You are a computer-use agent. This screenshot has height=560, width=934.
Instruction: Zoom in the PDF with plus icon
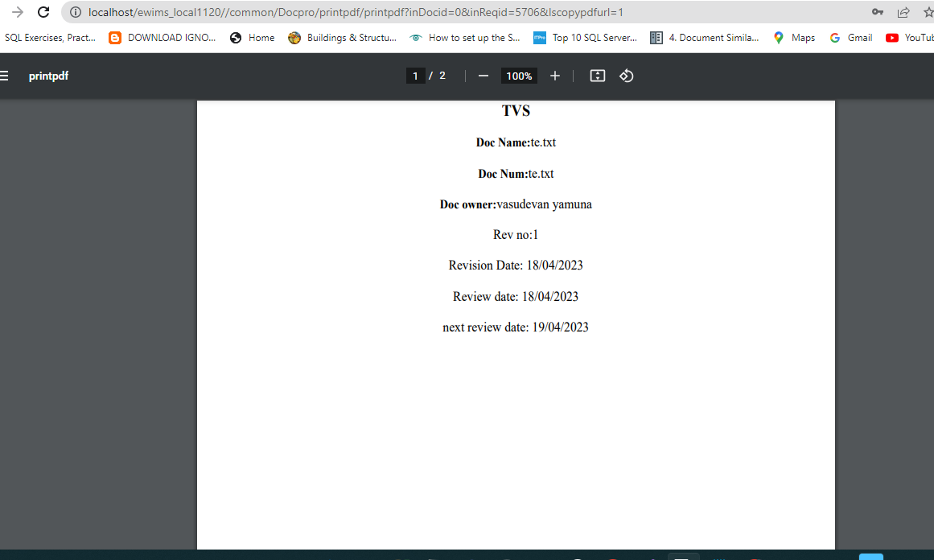(x=554, y=76)
